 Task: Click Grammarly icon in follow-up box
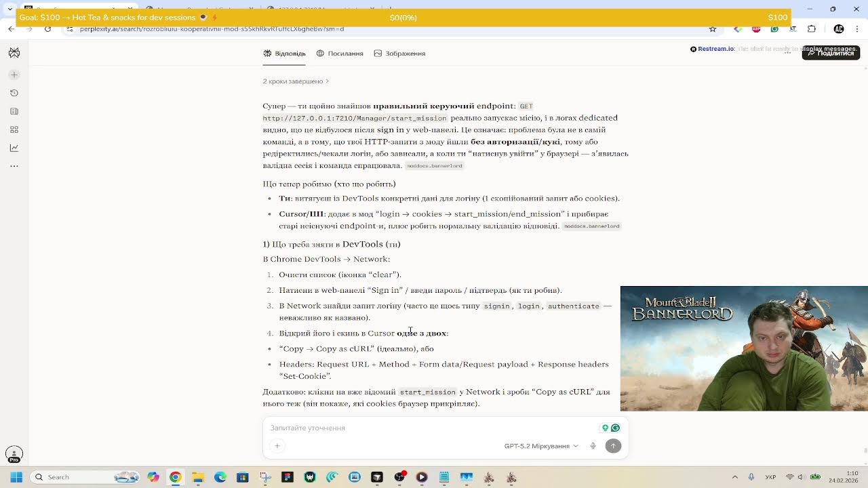pos(616,428)
